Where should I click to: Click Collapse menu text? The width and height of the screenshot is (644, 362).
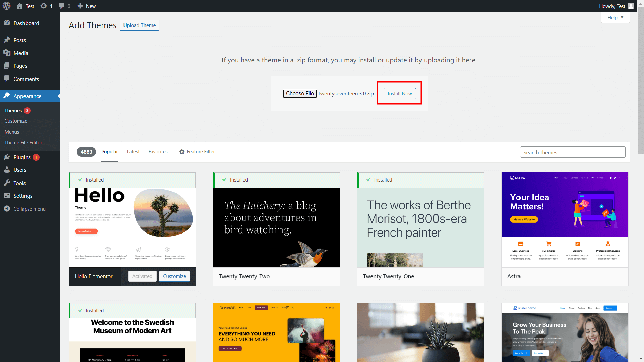[x=30, y=209]
